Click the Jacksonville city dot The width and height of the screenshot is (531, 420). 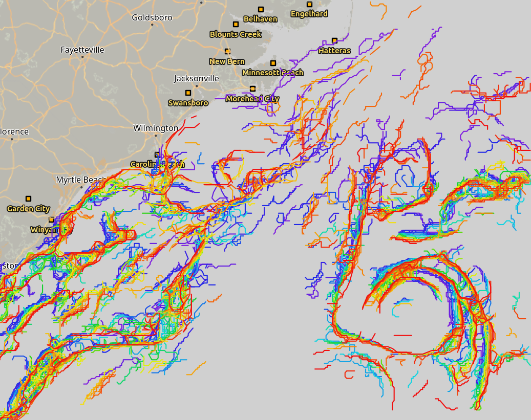coord(197,86)
